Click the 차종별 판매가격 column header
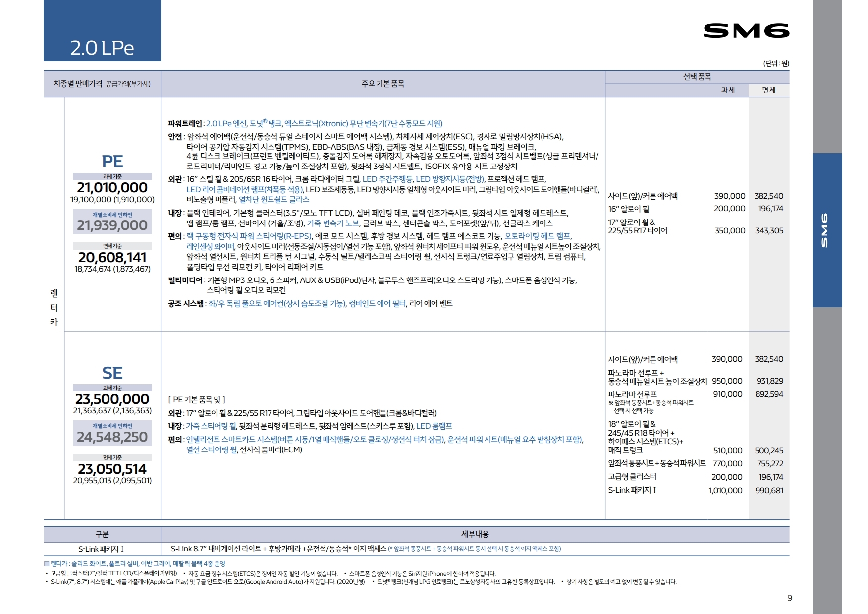This screenshot has height=614, width=868. click(102, 84)
